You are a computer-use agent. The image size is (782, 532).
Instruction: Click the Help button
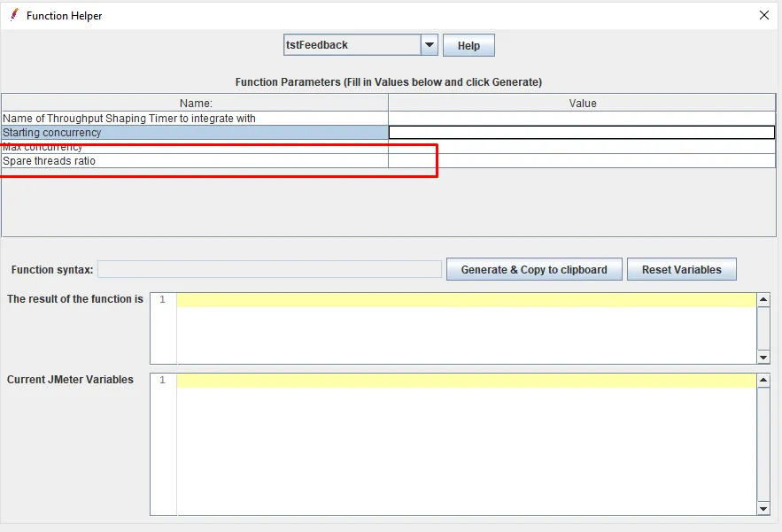(468, 45)
